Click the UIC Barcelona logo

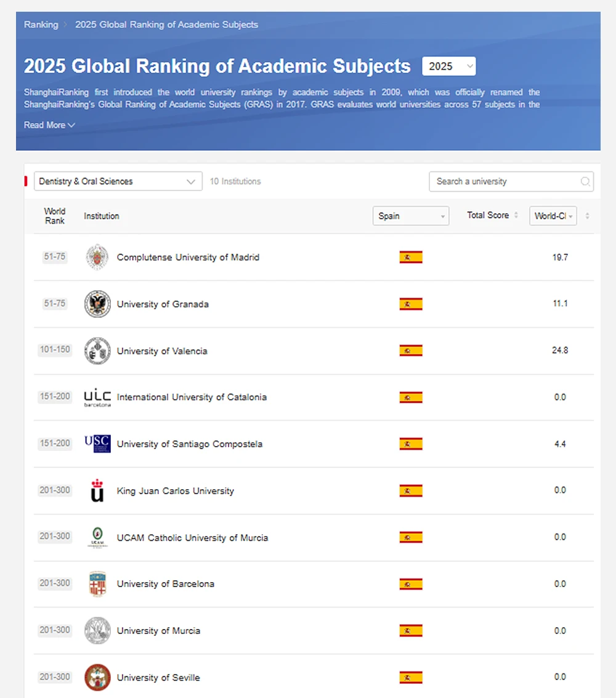point(97,397)
